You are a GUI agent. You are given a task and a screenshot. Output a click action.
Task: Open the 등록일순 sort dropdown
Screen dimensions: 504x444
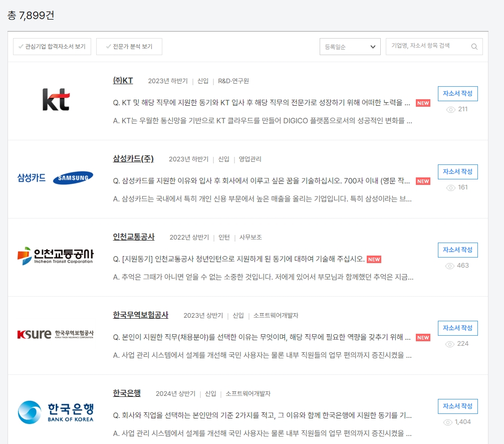pos(350,47)
